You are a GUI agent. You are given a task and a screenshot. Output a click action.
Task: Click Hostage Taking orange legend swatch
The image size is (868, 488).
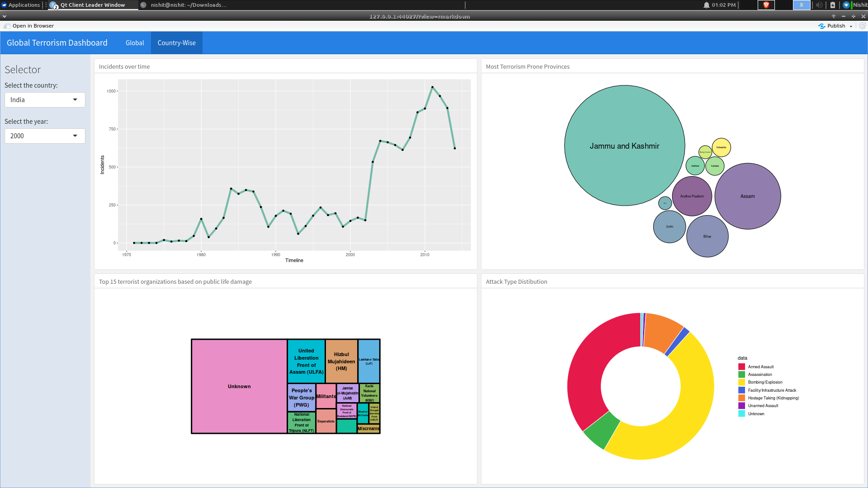[741, 398]
